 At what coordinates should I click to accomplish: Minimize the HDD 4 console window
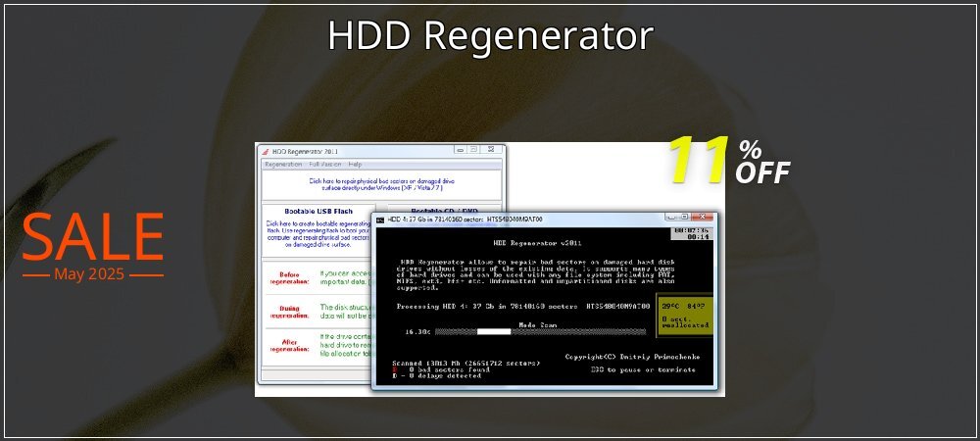click(x=671, y=218)
